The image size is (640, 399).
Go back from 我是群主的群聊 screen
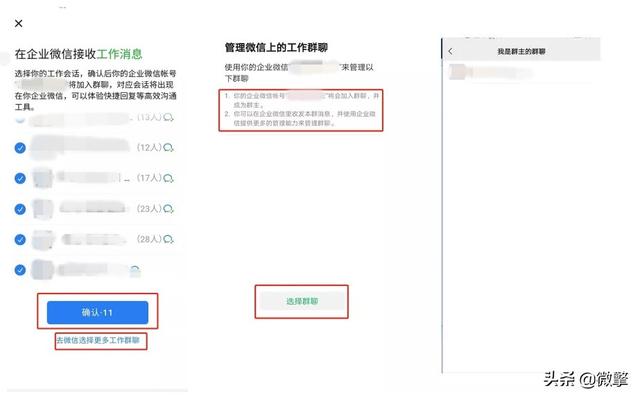[x=451, y=51]
